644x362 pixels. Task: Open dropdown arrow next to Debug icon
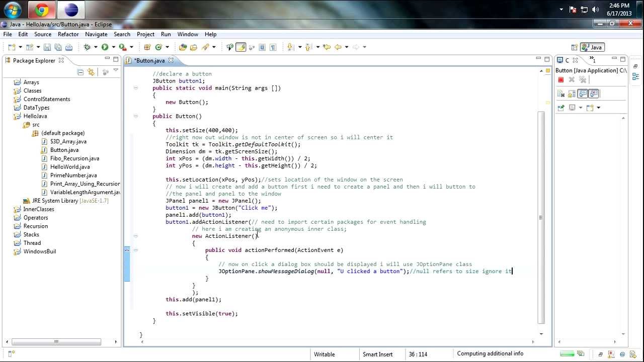[x=96, y=47]
